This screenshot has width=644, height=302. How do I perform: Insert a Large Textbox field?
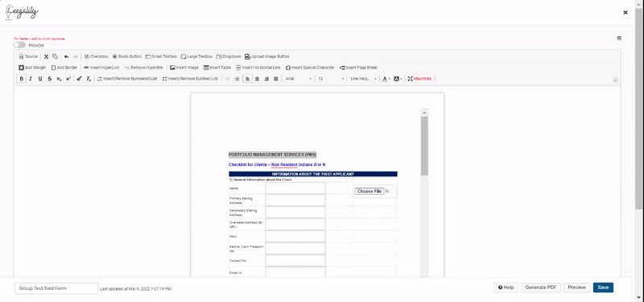click(x=196, y=56)
